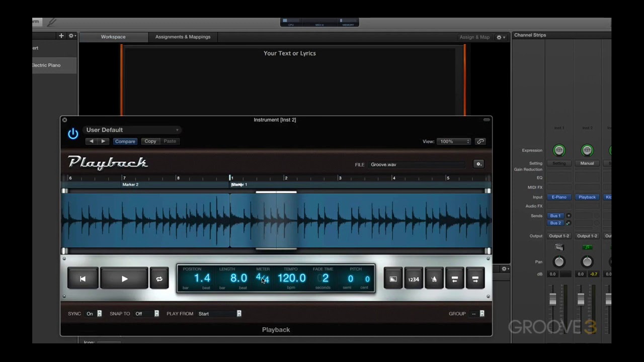Click the E-Piano input slot
The width and height of the screenshot is (644, 362).
[559, 197]
